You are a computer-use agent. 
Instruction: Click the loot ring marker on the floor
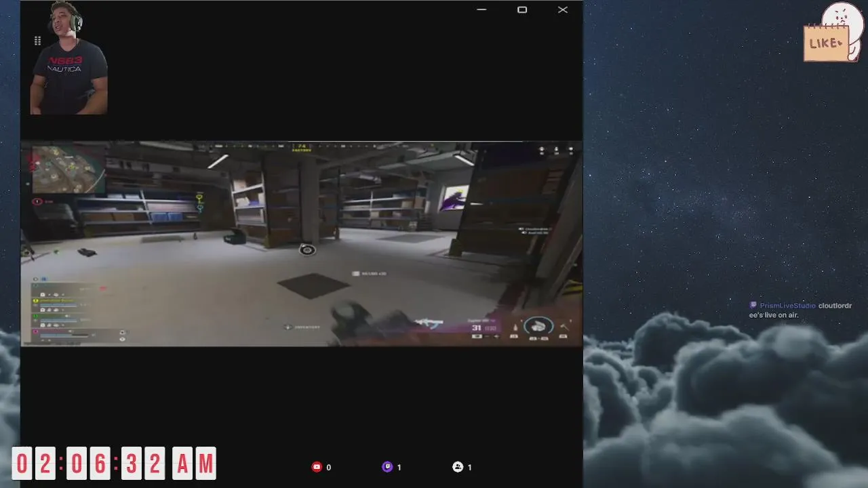coord(307,250)
